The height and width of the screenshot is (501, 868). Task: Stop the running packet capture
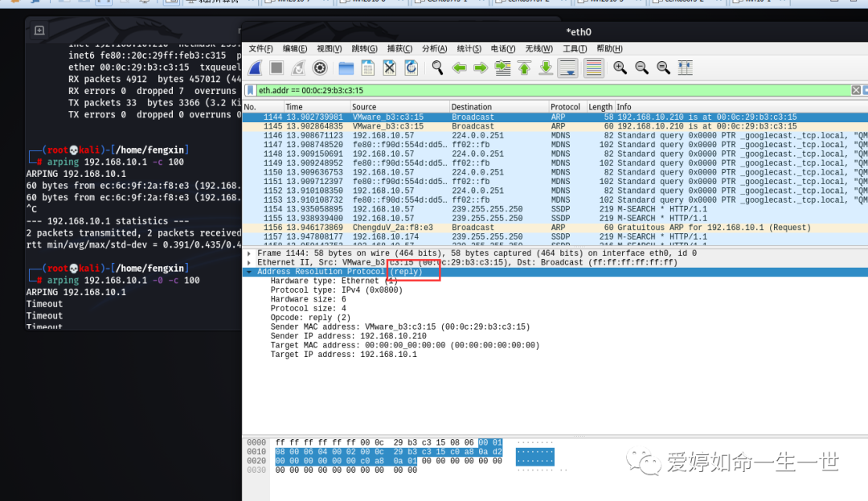point(276,68)
